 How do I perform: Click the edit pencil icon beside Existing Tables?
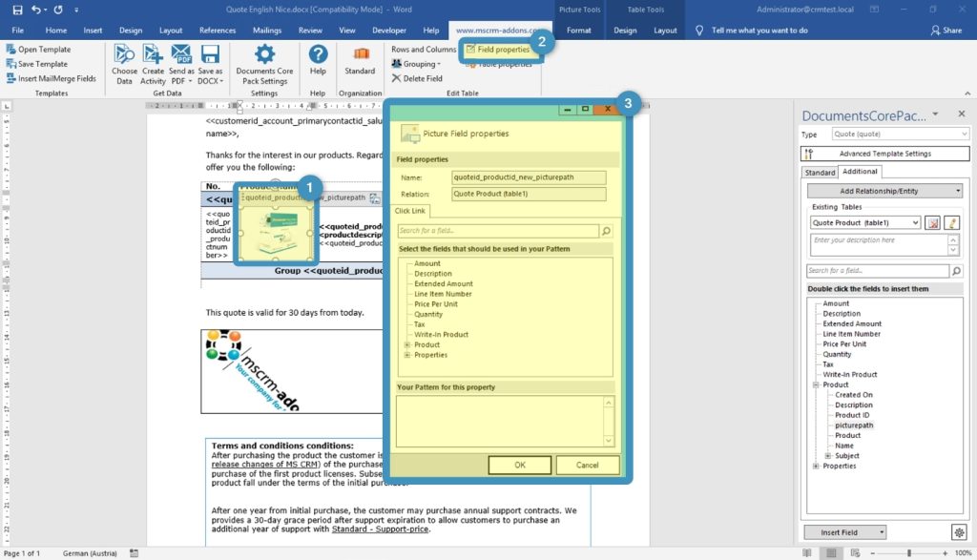952,223
